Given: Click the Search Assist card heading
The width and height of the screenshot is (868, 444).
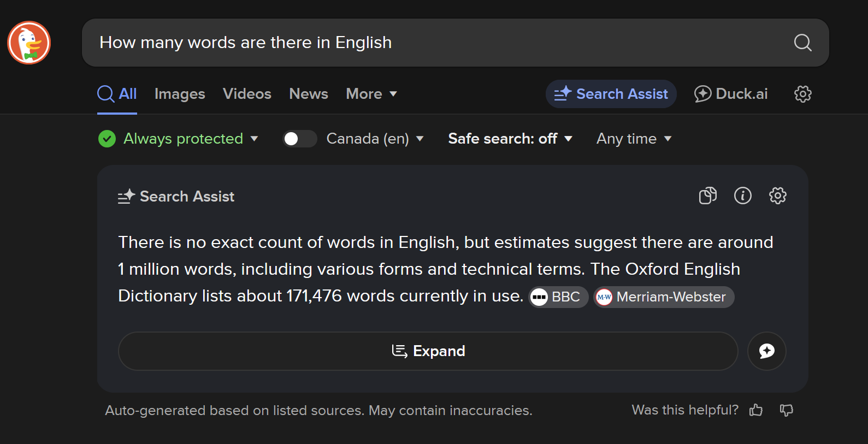Looking at the screenshot, I should click(x=176, y=197).
